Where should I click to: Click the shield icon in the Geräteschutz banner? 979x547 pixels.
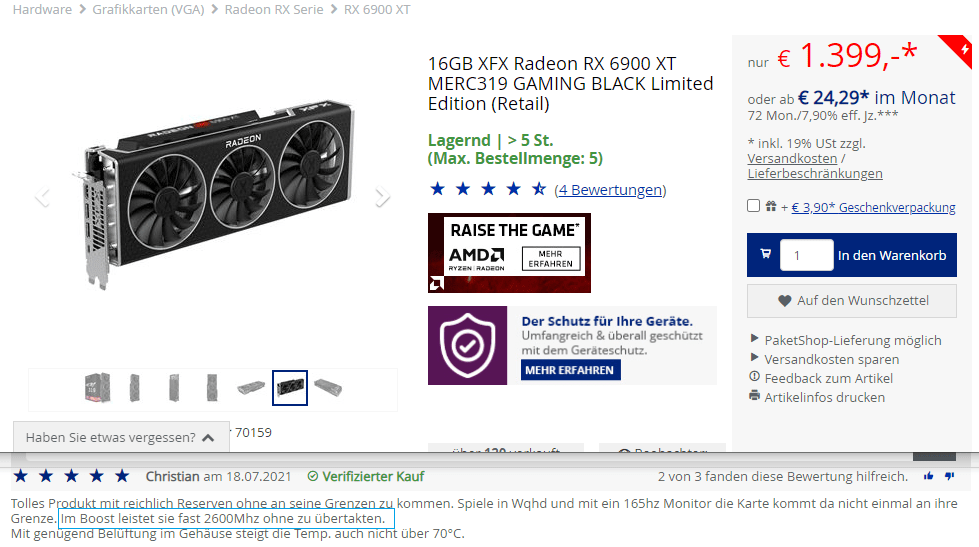point(467,345)
